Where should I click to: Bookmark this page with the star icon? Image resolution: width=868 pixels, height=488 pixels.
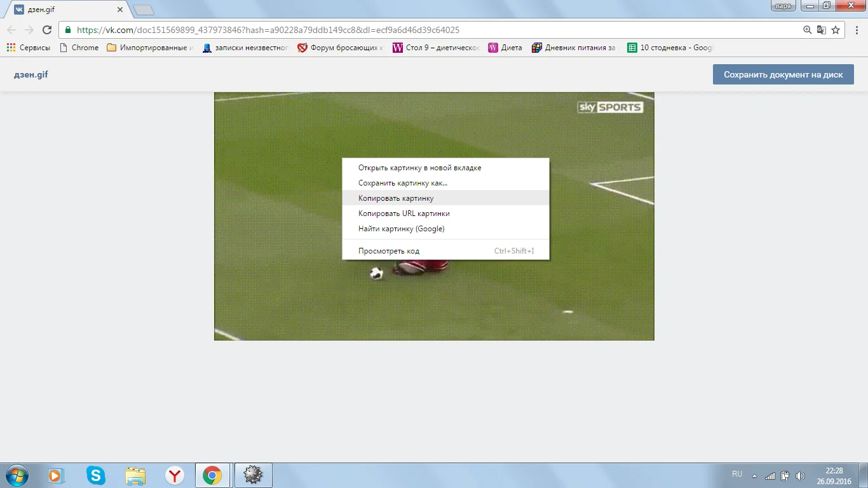tap(836, 30)
